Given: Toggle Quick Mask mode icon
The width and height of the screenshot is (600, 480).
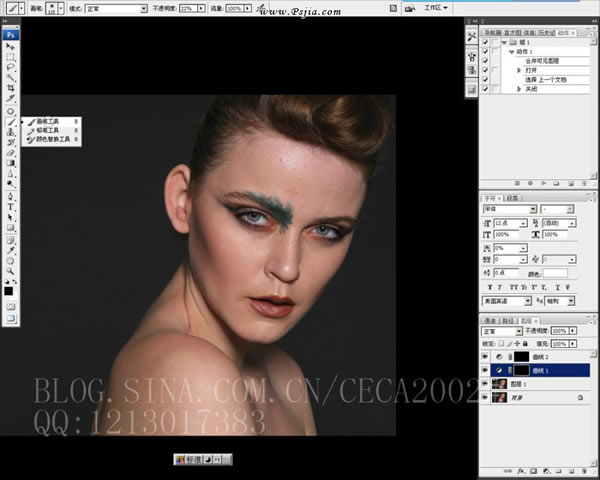Looking at the screenshot, I should click(10, 307).
